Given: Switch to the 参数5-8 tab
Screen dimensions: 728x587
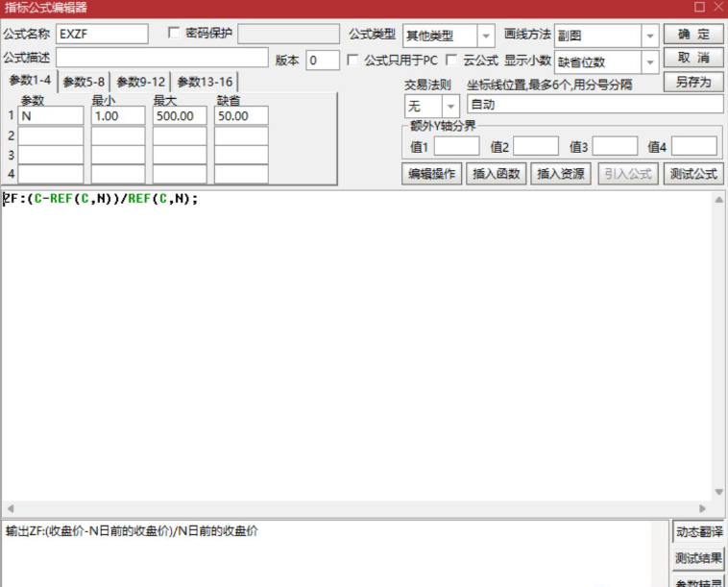Looking at the screenshot, I should pos(84,83).
